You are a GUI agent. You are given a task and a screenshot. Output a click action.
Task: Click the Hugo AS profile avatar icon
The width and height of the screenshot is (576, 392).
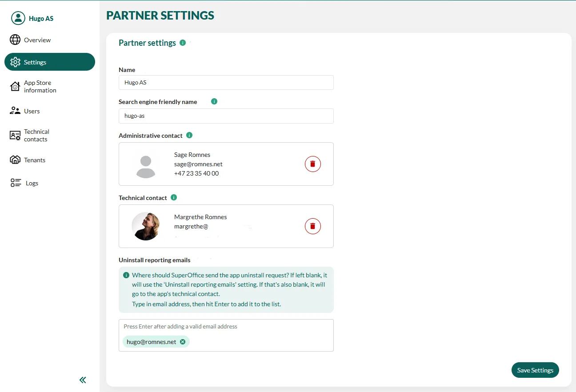click(x=18, y=18)
